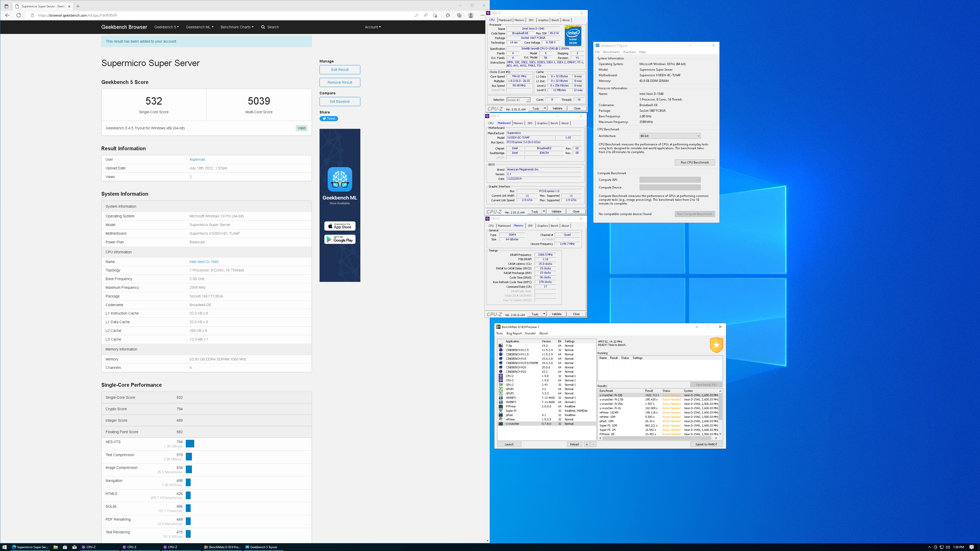Open the Aspernari user profile link
The width and height of the screenshot is (980, 551).
197,159
